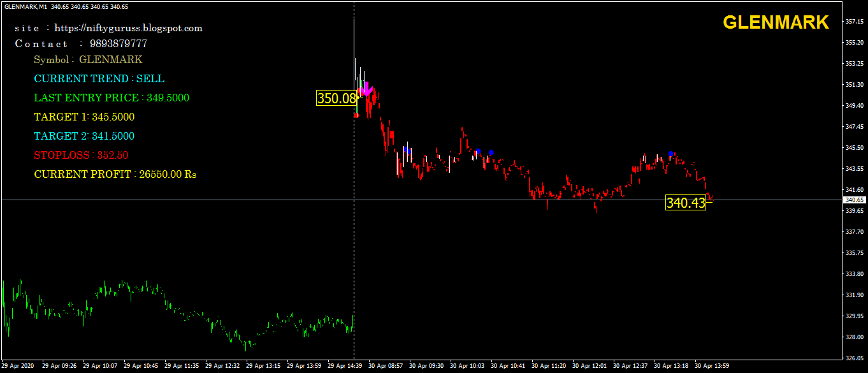Click the 'CURRENT TREND : SELL' label
The height and width of the screenshot is (373, 868).
pos(99,78)
